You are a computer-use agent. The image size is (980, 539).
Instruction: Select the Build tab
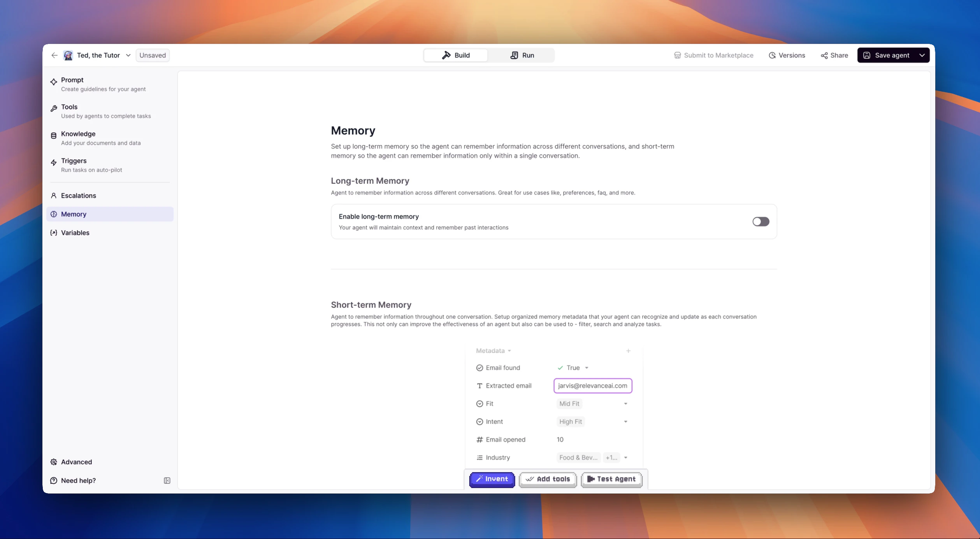coord(456,55)
